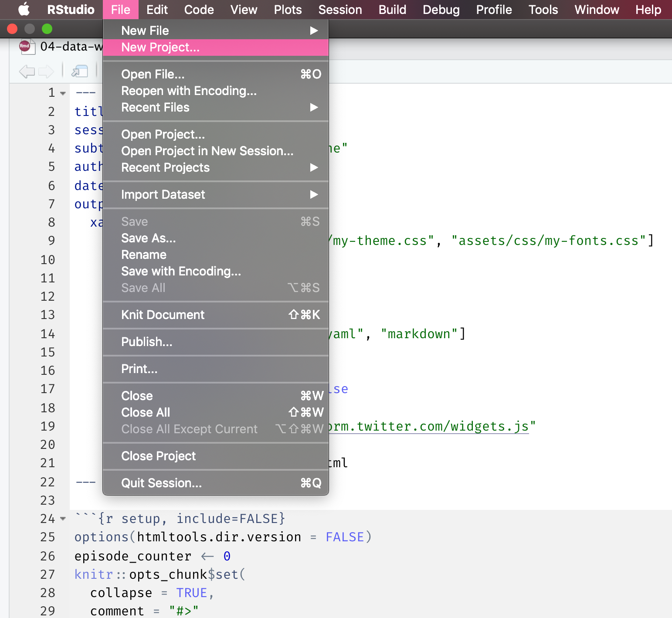
Task: Open the Debug menu
Action: (x=441, y=10)
